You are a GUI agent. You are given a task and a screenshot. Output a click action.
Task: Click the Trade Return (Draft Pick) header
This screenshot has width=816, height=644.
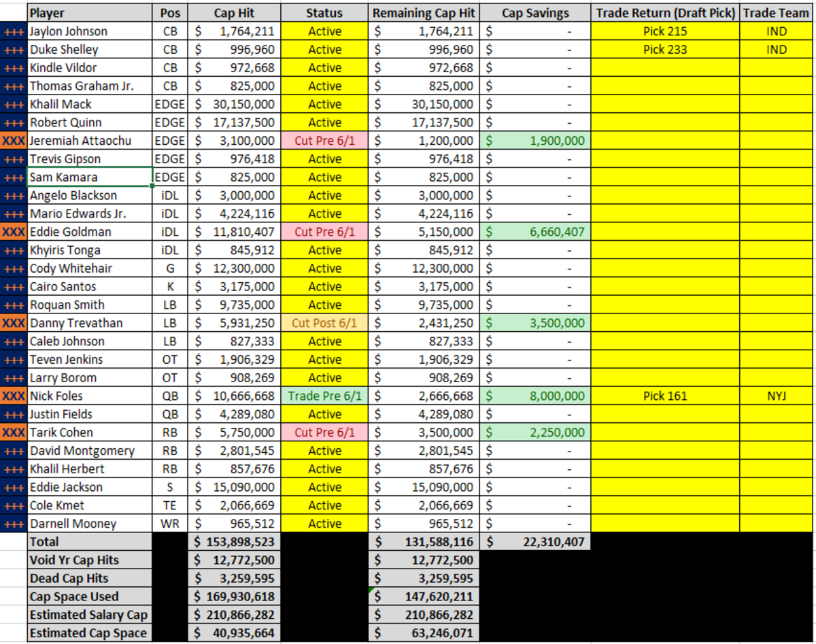tap(665, 13)
